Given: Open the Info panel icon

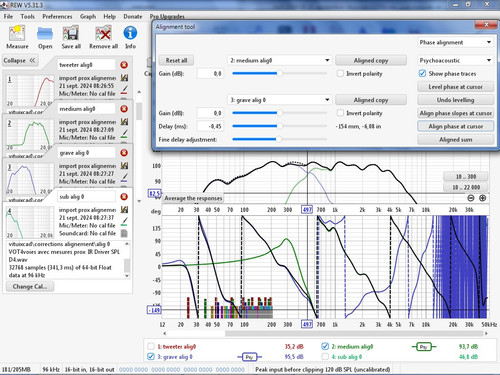Looking at the screenshot, I should (130, 33).
